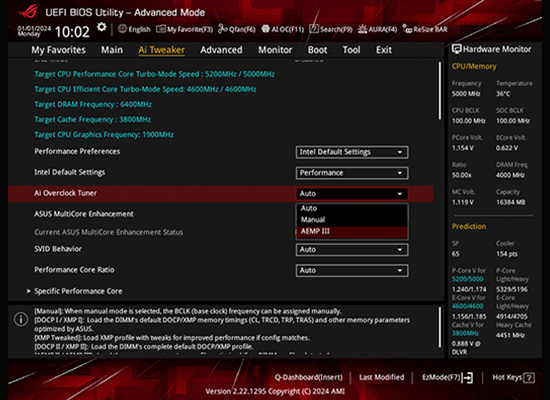
Task: Click the main settings list scrollbar
Action: (x=440, y=91)
